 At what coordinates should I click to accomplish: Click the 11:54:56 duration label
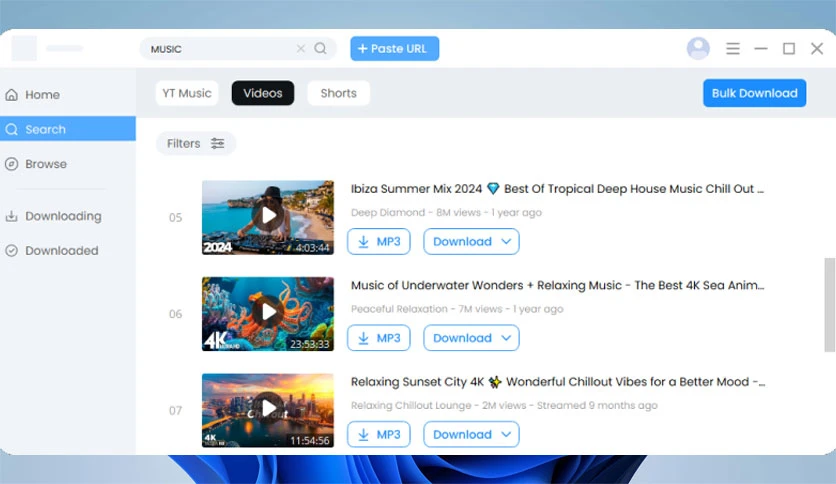310,441
